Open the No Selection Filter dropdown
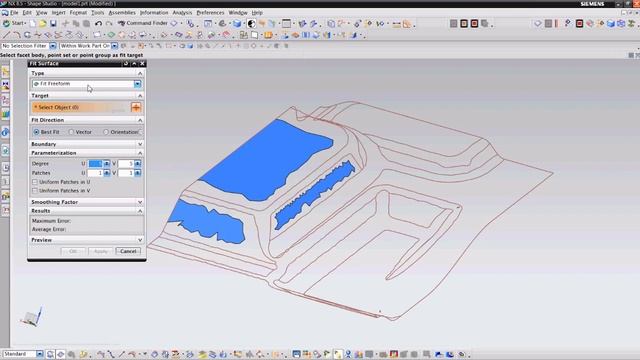This screenshot has height=360, width=640. (53, 46)
